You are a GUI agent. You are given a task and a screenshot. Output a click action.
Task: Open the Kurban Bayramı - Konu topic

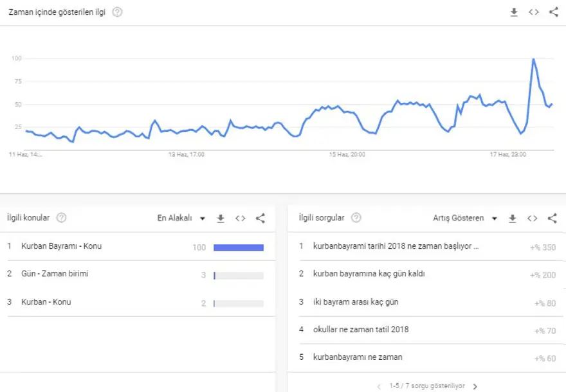[62, 246]
